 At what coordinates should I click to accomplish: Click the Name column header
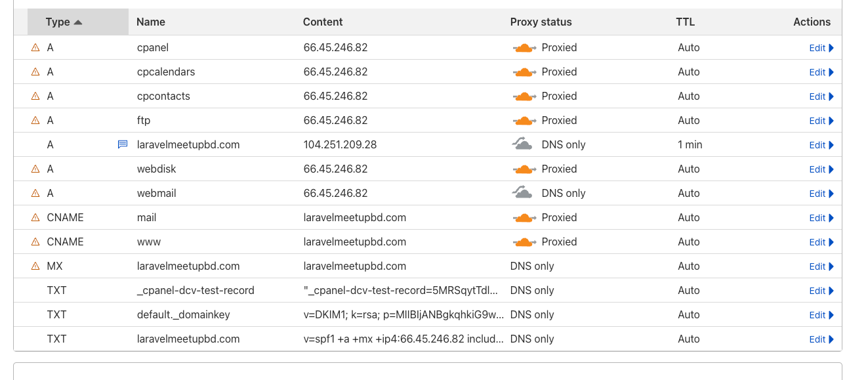point(151,22)
